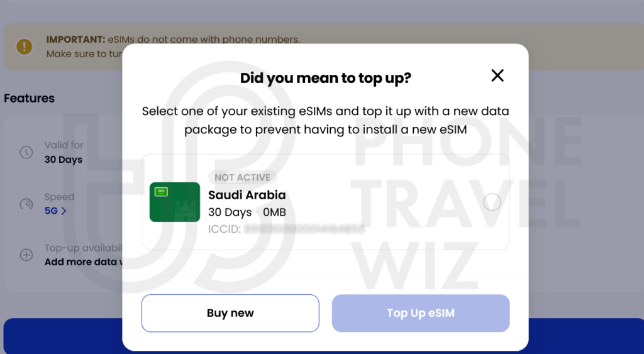Click the blurred ICCID number
Screen dimensions: 644x354
[x=304, y=230]
